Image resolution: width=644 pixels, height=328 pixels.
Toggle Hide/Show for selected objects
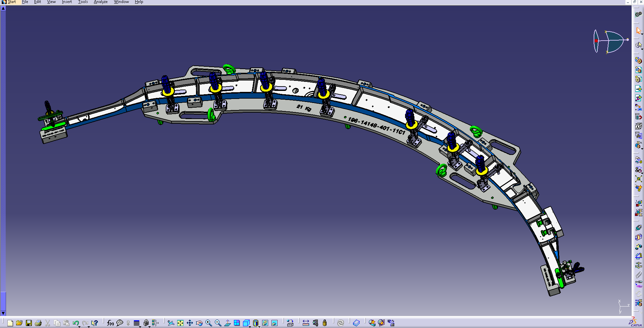(x=265, y=323)
